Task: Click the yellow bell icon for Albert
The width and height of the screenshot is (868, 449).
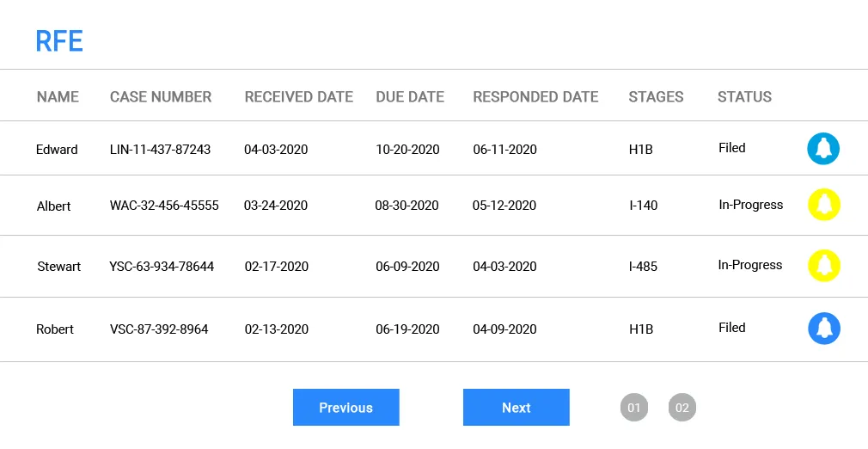Action: coord(824,205)
